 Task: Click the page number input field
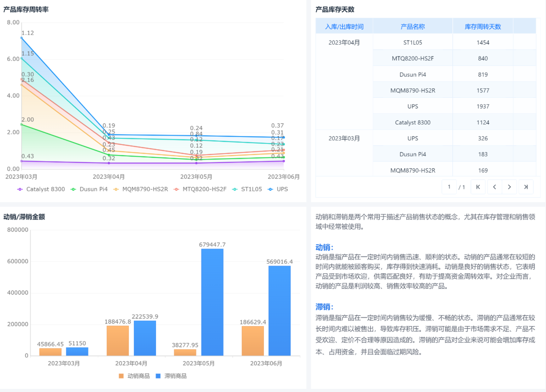point(449,187)
